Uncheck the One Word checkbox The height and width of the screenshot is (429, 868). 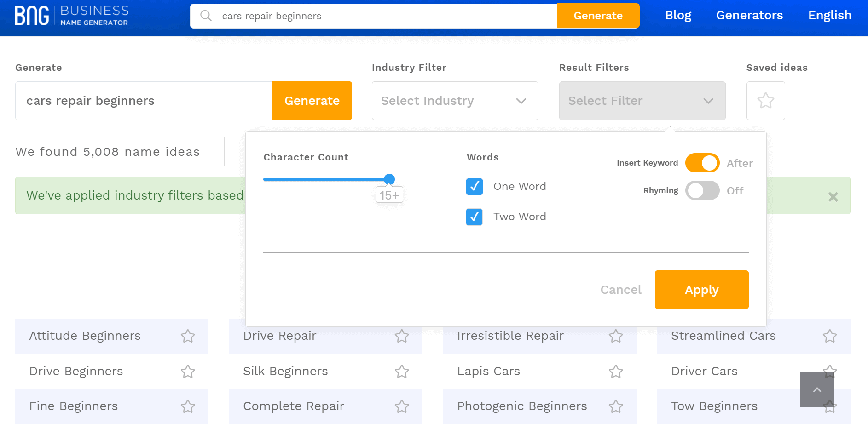[475, 187]
